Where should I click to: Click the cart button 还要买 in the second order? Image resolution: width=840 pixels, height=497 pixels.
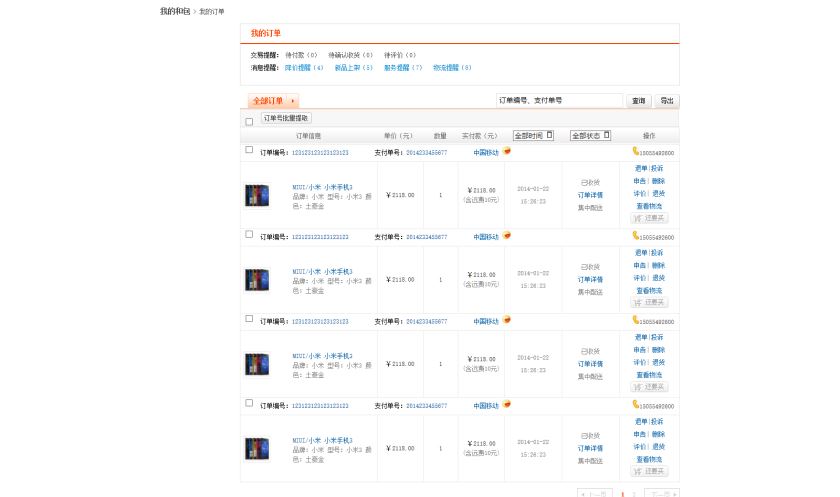pyautogui.click(x=649, y=302)
